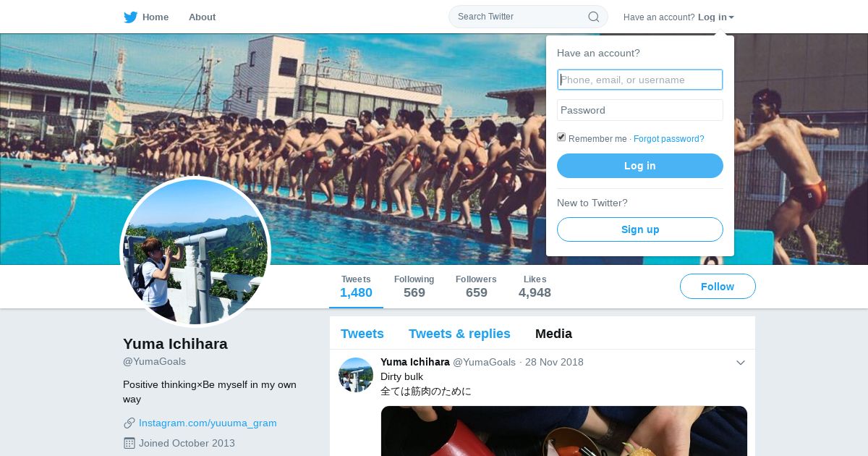Expand the tweet options chevron
The image size is (868, 456).
click(741, 363)
